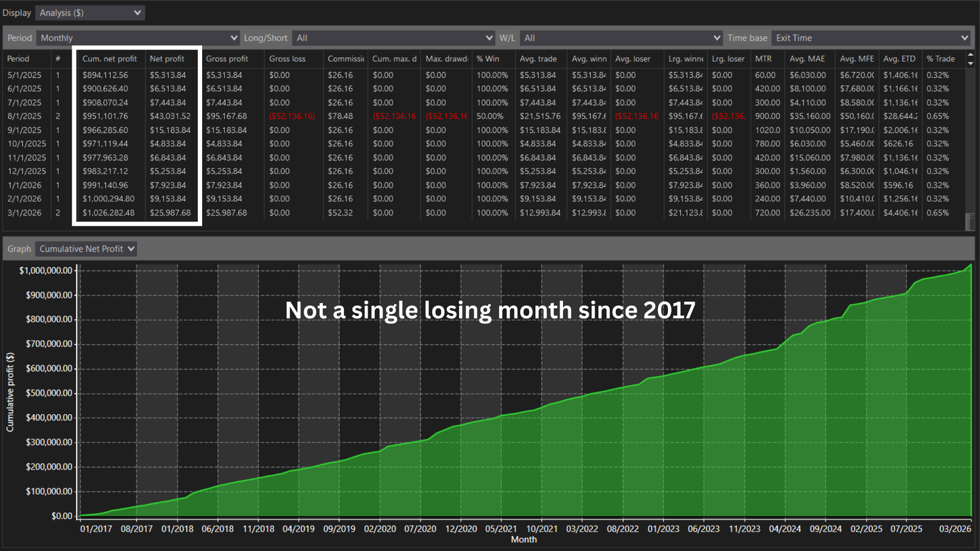The width and height of the screenshot is (980, 551).
Task: Click the % Trade column header
Action: (943, 59)
